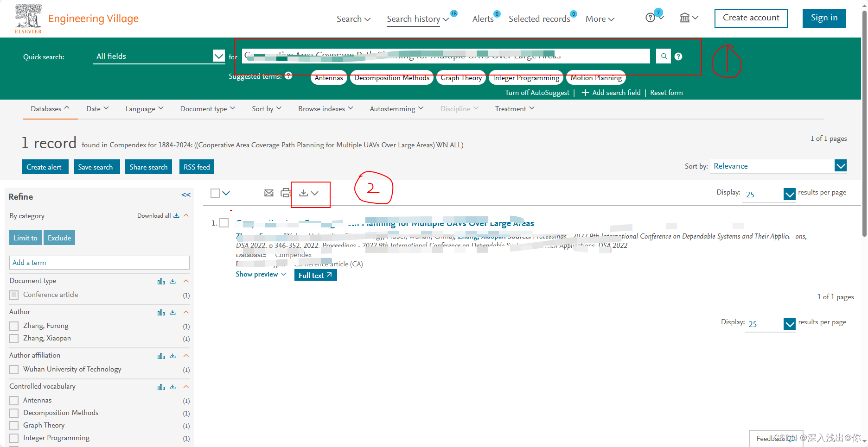The height and width of the screenshot is (447, 868).
Task: Check the box for record 1
Action: pyautogui.click(x=224, y=223)
